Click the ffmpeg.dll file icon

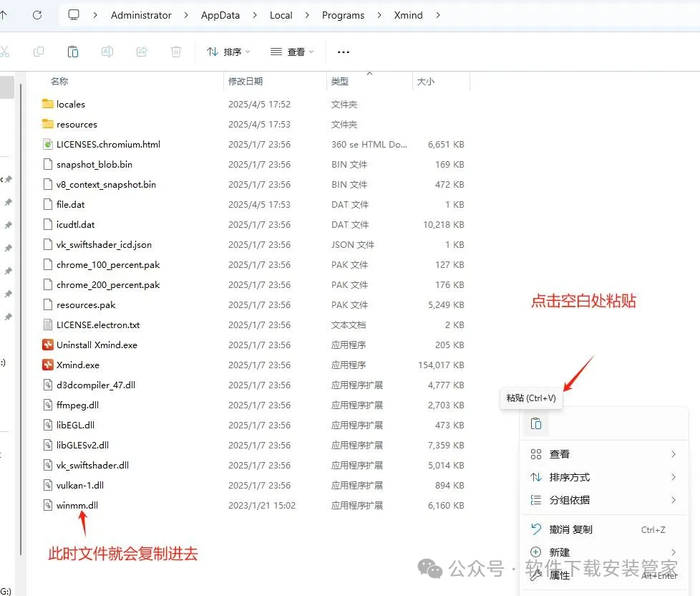point(48,405)
